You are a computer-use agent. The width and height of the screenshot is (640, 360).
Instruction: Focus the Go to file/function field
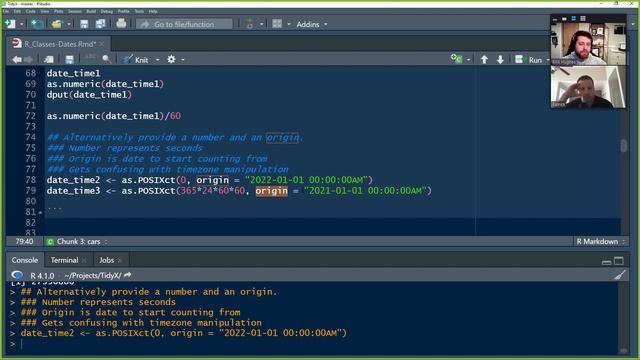point(184,24)
